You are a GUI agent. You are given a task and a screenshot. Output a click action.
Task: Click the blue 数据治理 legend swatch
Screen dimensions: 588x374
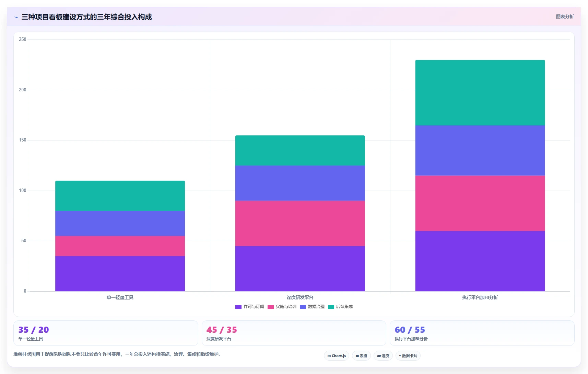tap(303, 307)
